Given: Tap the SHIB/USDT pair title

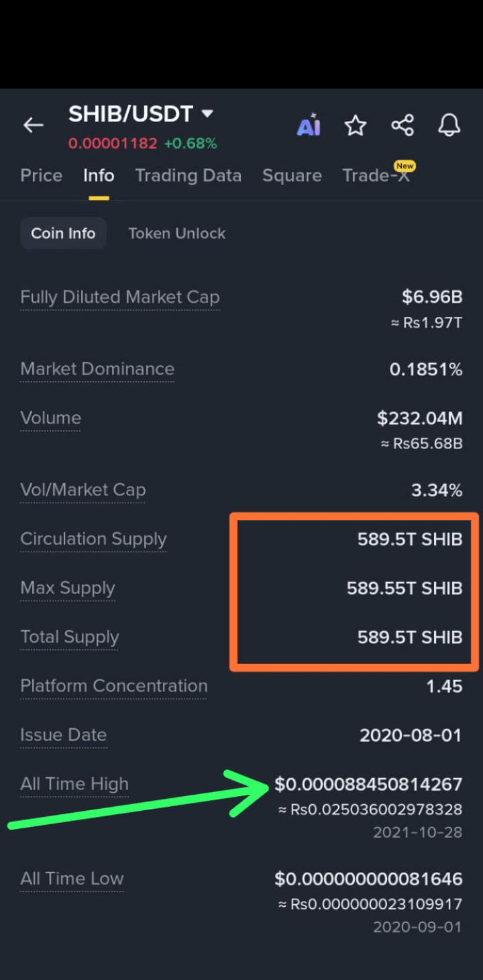Looking at the screenshot, I should click(x=131, y=114).
